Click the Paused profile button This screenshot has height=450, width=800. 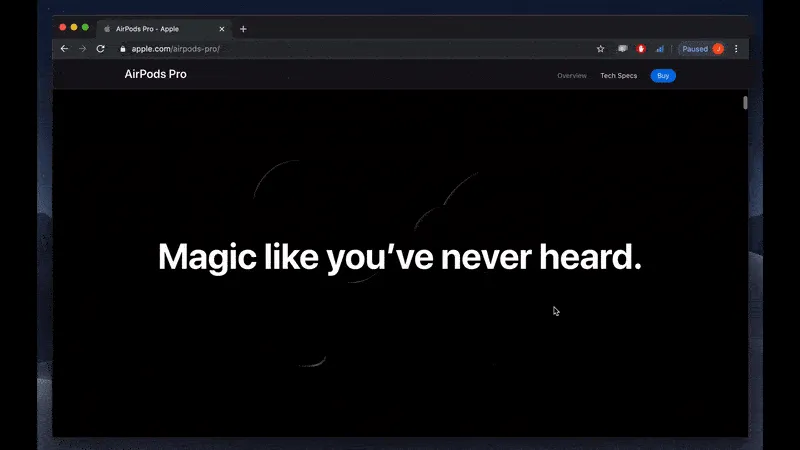coord(702,49)
